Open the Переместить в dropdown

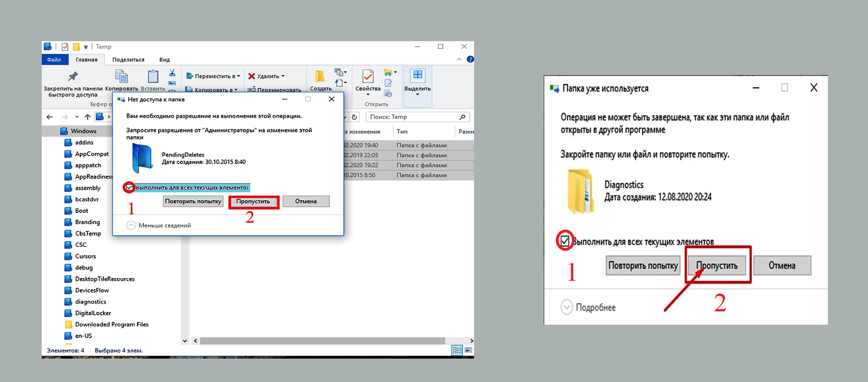pyautogui.click(x=214, y=76)
